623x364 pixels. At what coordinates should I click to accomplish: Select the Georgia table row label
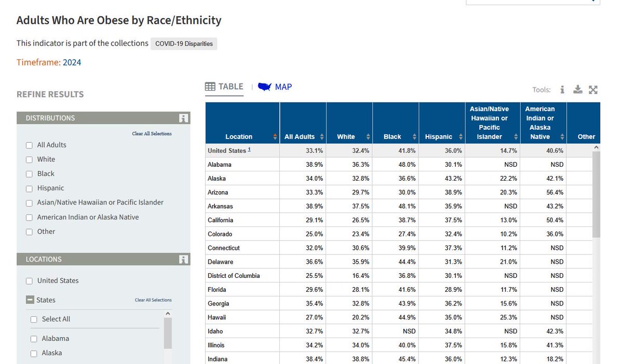coord(218,304)
